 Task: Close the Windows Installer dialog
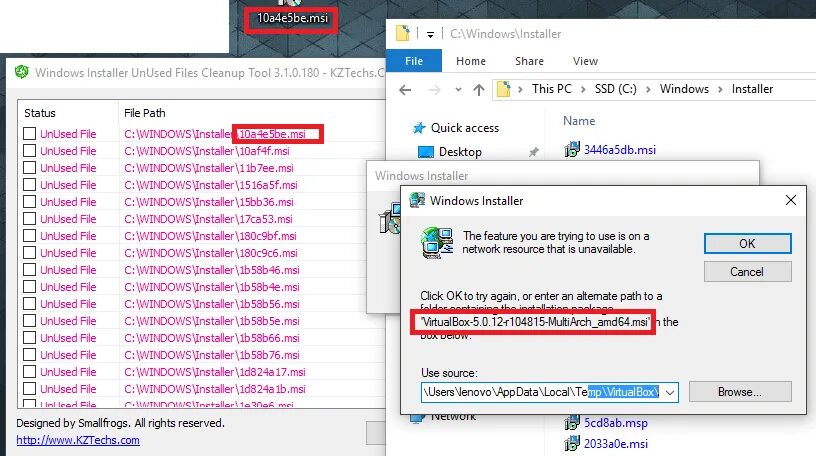(790, 200)
